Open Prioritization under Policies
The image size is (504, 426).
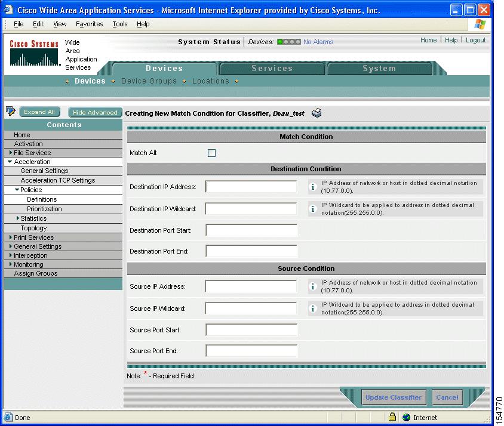click(x=44, y=209)
